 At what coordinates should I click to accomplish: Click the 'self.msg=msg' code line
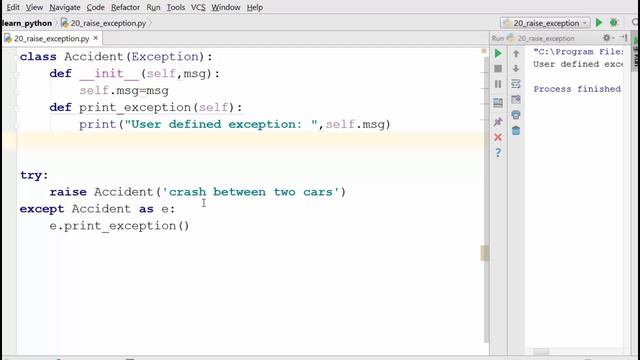coord(124,91)
